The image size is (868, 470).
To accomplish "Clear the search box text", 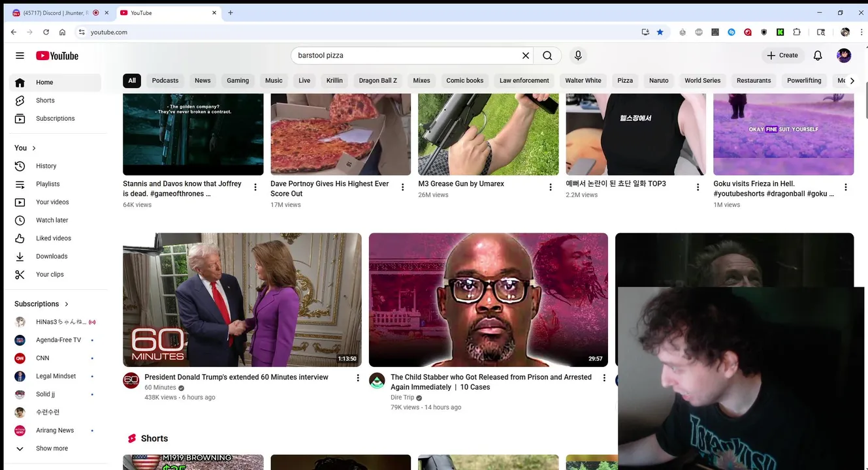I will pos(526,55).
